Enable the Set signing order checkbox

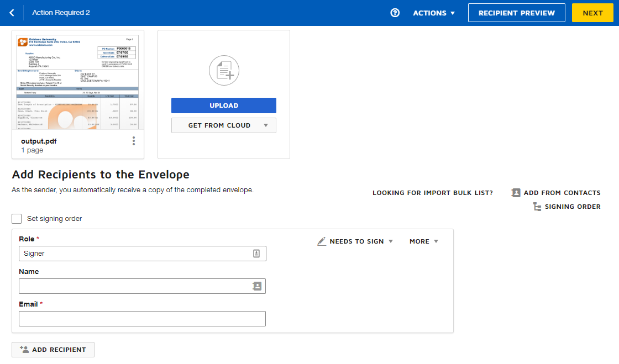[17, 219]
